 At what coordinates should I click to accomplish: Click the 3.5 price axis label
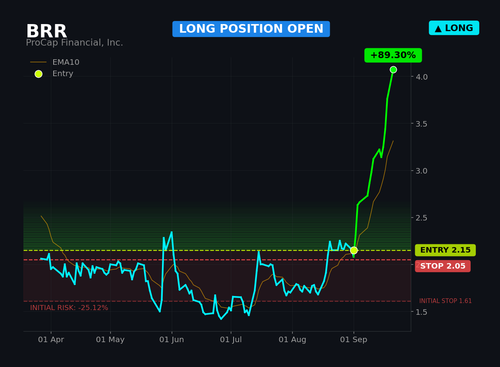[421, 124]
